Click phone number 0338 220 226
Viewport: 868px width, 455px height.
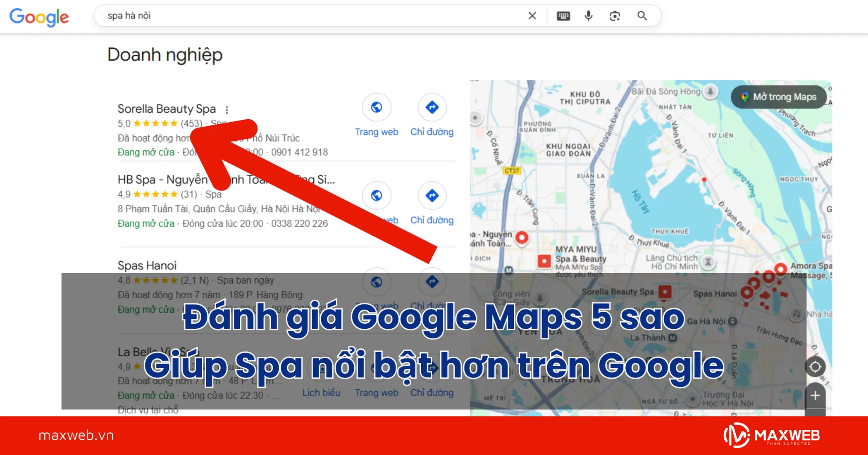click(x=299, y=223)
